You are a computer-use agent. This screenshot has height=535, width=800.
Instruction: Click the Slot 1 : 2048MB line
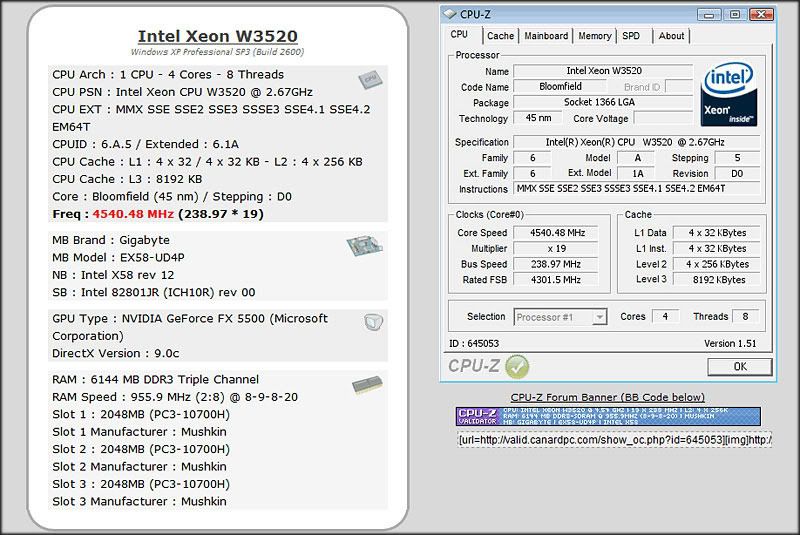click(x=141, y=415)
